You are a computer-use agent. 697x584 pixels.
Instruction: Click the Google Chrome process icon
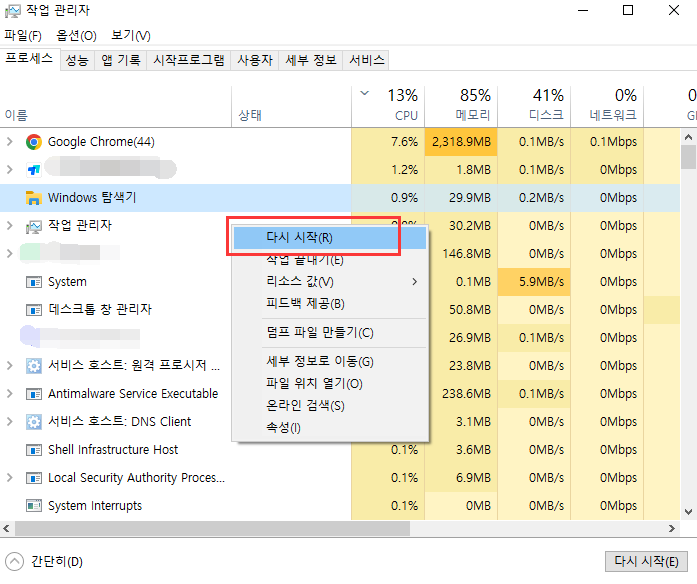(34, 142)
